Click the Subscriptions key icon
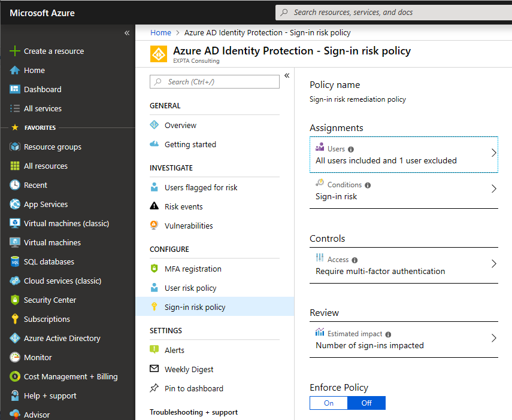 [15, 319]
